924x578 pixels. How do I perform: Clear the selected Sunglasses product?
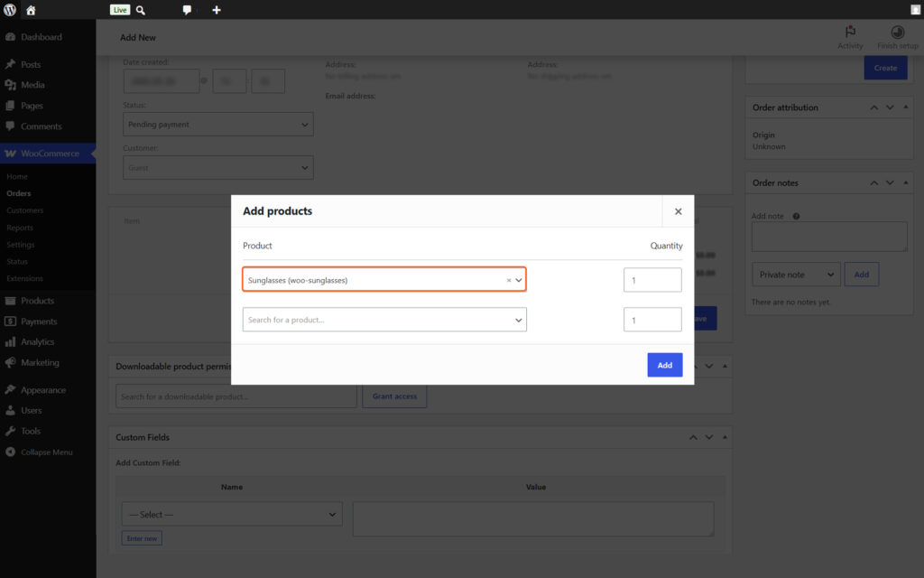coord(509,280)
